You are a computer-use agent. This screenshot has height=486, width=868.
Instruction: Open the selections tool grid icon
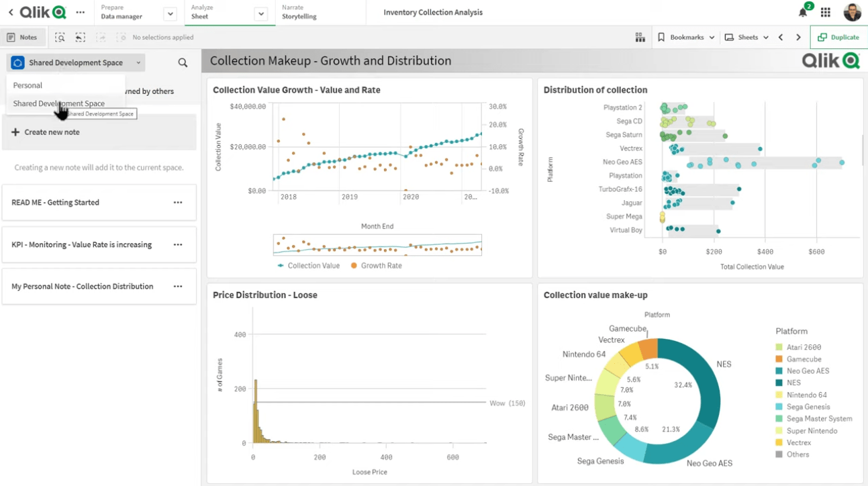coord(640,38)
